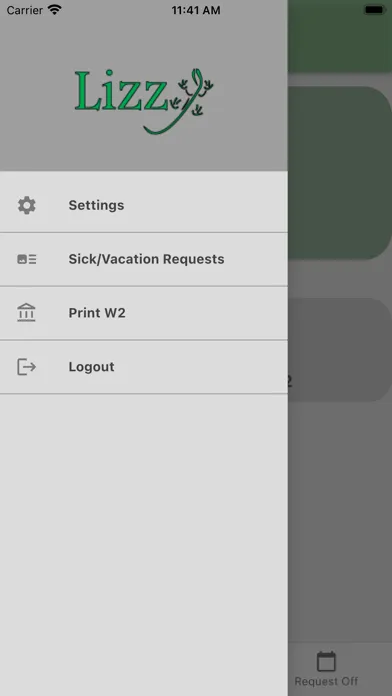This screenshot has width=392, height=696.
Task: Tap the Wi-Fi status icon
Action: [x=55, y=10]
